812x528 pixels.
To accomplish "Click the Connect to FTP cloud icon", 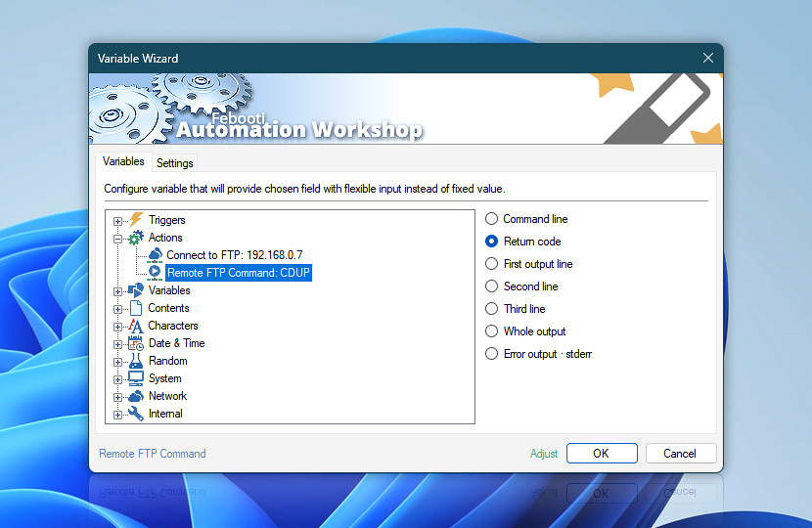I will 156,254.
